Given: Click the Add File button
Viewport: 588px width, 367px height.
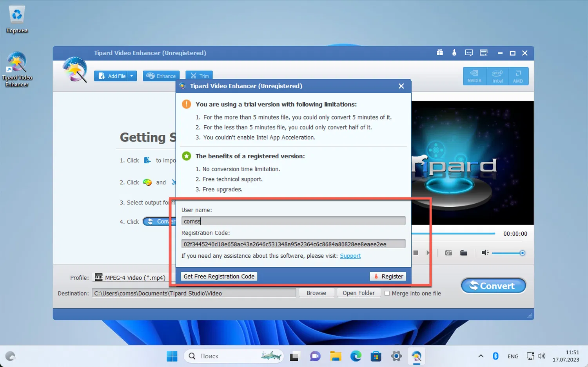Looking at the screenshot, I should click(112, 76).
